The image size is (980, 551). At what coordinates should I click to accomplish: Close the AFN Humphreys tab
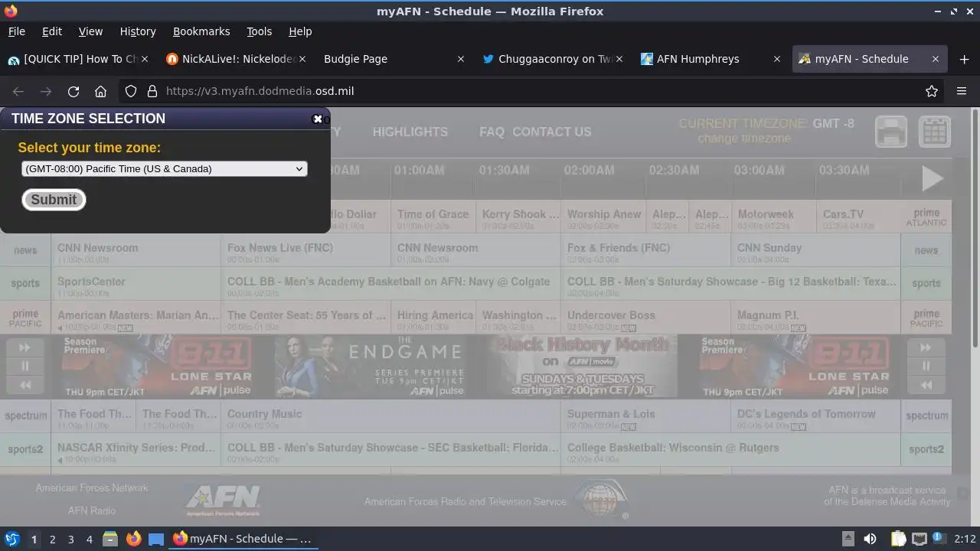click(x=777, y=59)
